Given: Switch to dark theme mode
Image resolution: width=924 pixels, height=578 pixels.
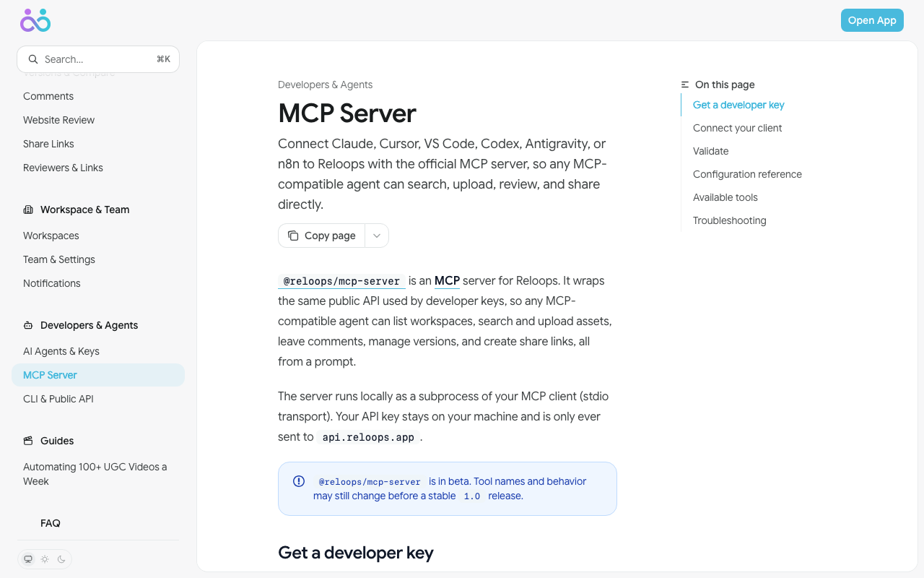Looking at the screenshot, I should [x=61, y=559].
